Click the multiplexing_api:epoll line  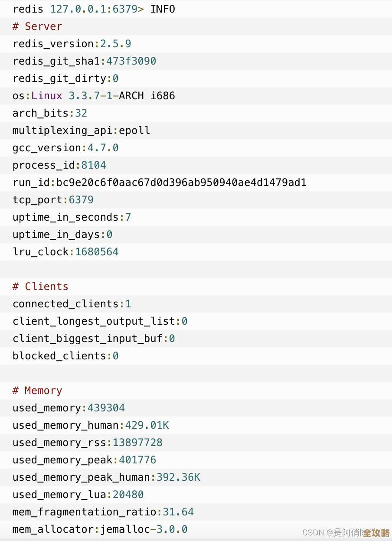[x=81, y=130]
